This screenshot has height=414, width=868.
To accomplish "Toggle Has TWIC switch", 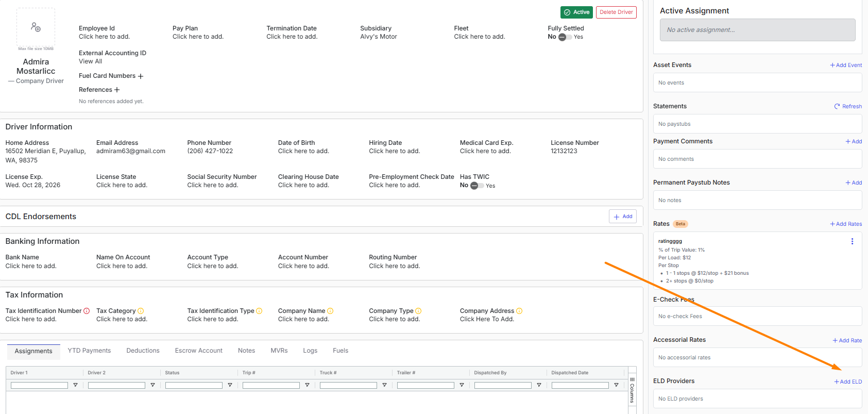I will point(477,186).
